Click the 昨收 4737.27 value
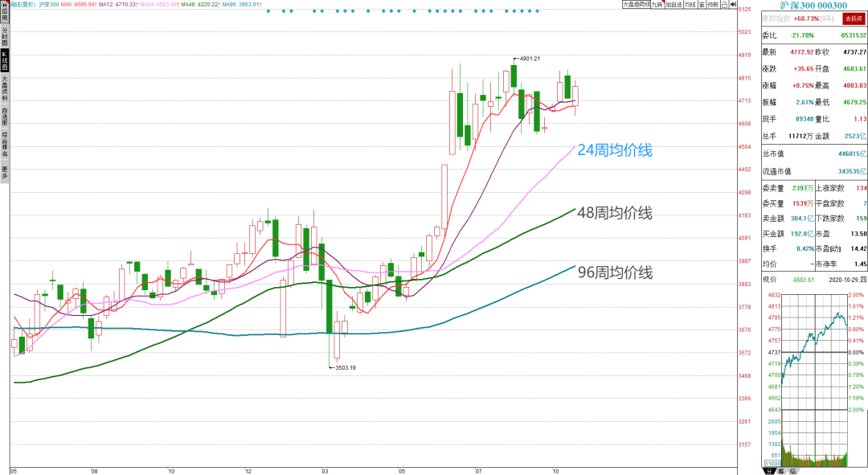868x475 pixels. (854, 52)
